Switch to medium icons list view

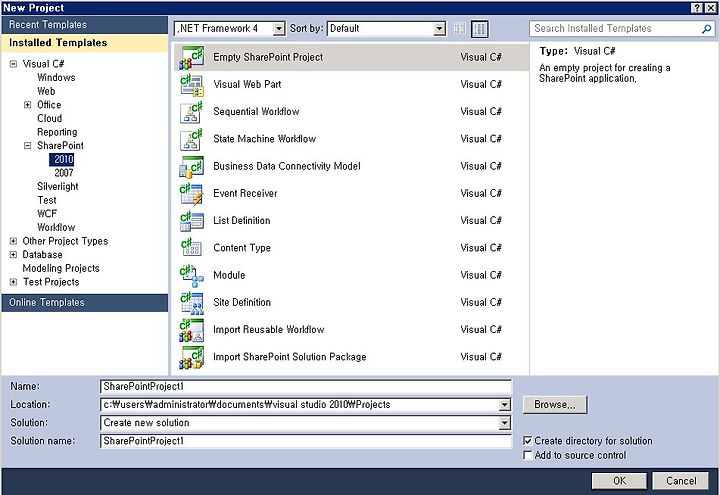coord(479,28)
